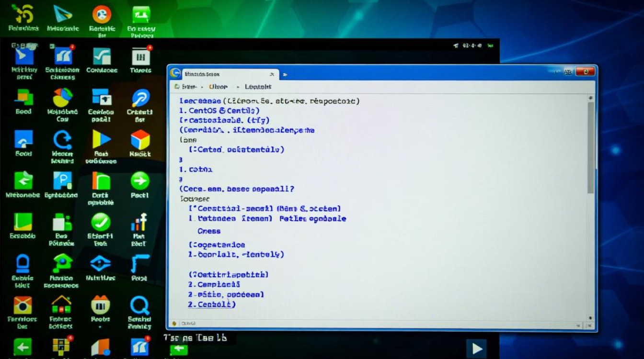The width and height of the screenshot is (644, 359).
Task: Click the scrollbar up arrow in the window
Action: click(591, 97)
